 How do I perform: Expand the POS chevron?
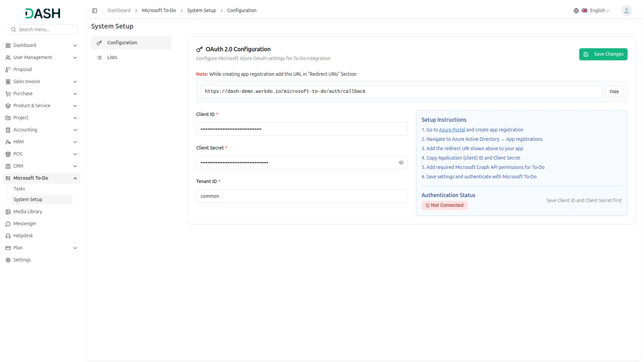point(75,154)
